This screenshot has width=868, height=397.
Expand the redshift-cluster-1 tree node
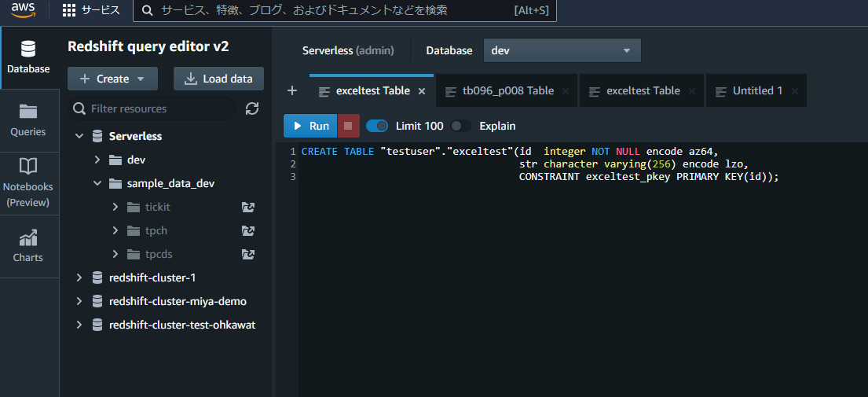(x=79, y=278)
